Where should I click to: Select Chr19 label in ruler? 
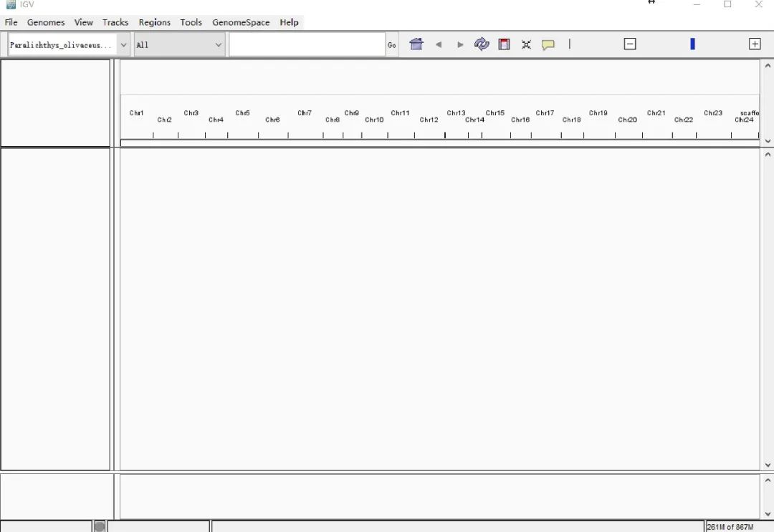598,113
